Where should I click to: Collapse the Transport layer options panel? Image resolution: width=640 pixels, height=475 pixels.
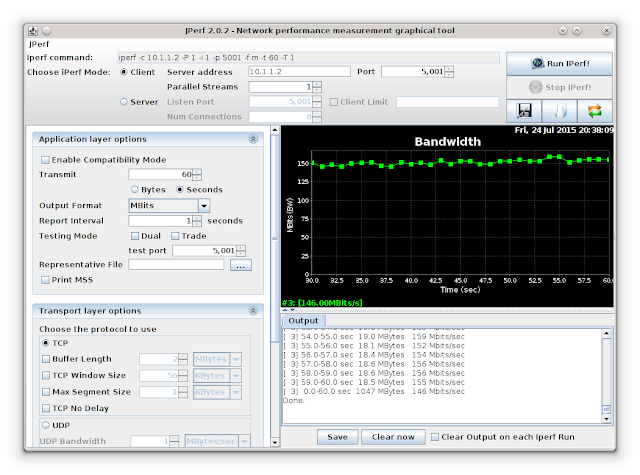click(x=253, y=311)
